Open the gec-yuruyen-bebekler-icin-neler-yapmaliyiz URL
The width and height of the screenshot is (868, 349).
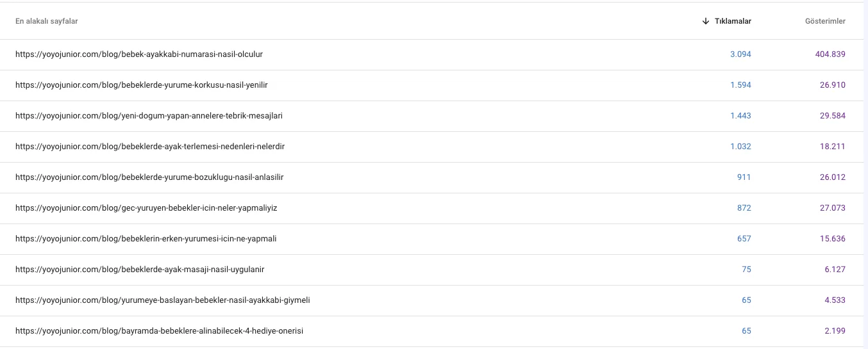click(146, 208)
